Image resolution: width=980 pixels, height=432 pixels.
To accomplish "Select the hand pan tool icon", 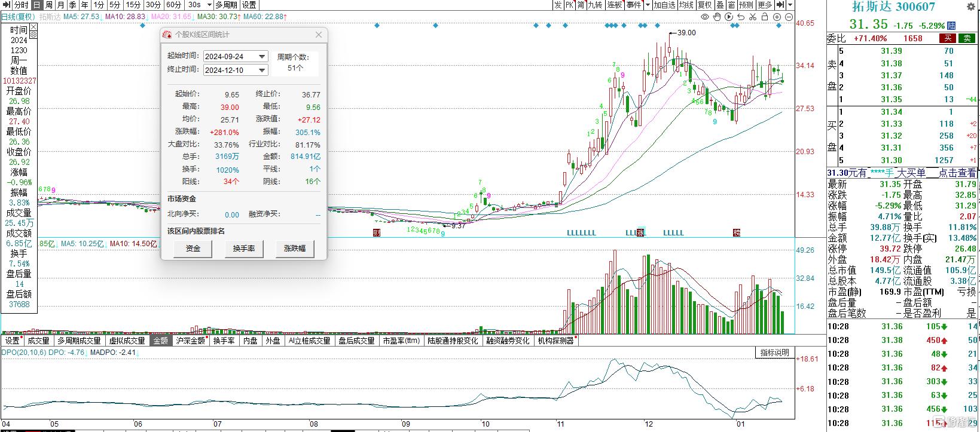I will click(x=716, y=17).
